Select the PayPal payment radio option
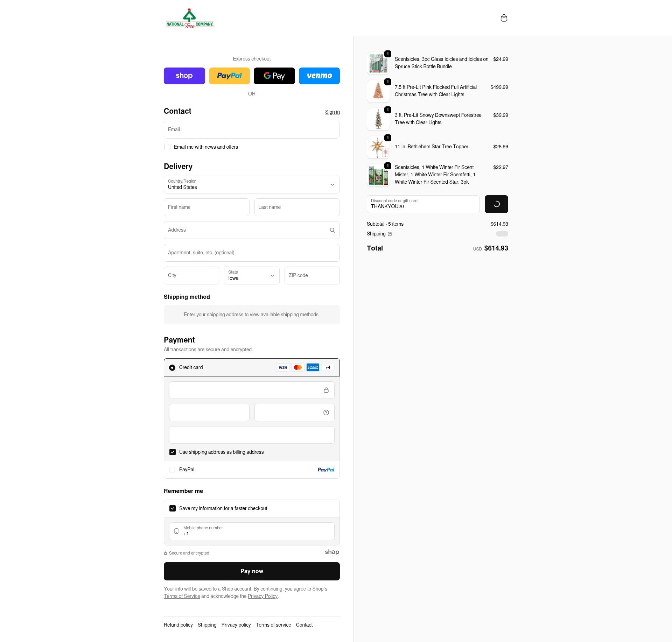 (172, 470)
